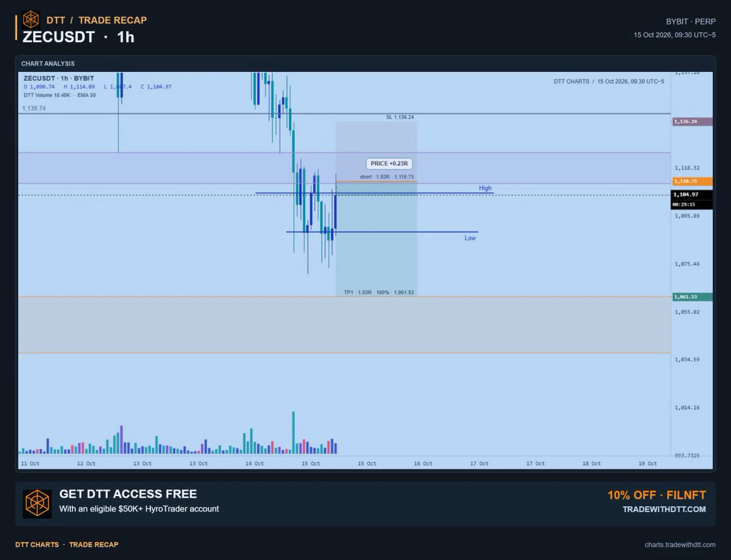The width and height of the screenshot is (731, 560).
Task: Click the 14 Oct date on the time axis
Action: (x=255, y=464)
